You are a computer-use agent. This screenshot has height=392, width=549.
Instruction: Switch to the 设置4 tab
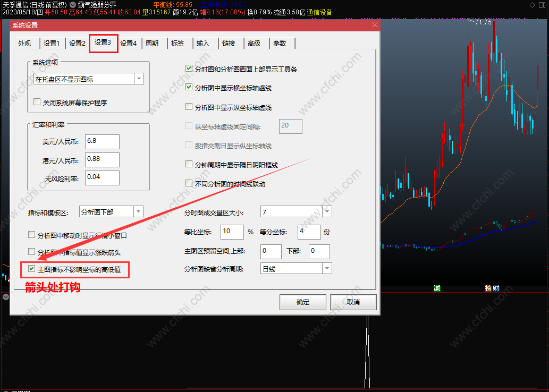129,44
